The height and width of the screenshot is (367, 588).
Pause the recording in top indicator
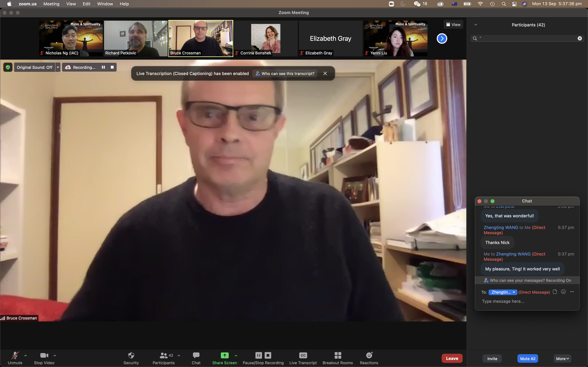tap(103, 67)
